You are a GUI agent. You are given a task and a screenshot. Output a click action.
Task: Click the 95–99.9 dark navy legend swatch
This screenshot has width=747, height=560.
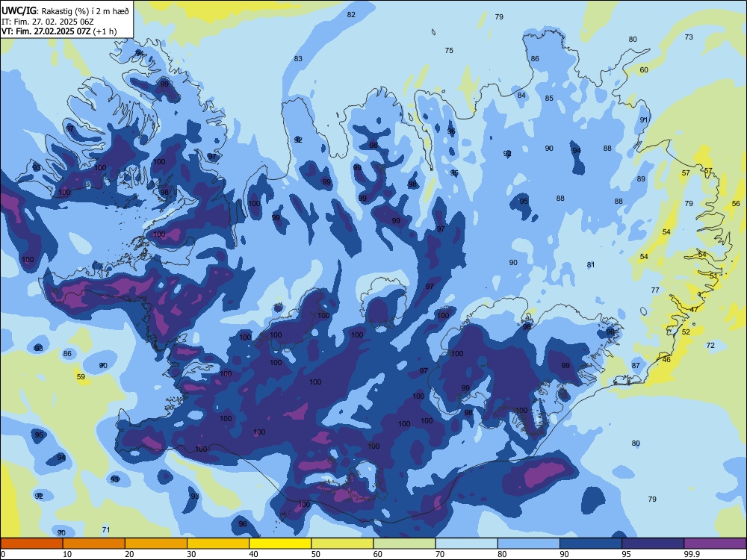(653, 544)
